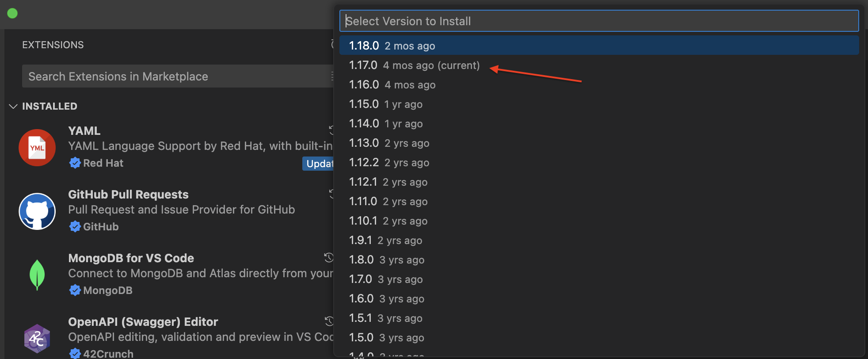The width and height of the screenshot is (868, 359).
Task: Click the GitHub publisher name
Action: point(101,227)
